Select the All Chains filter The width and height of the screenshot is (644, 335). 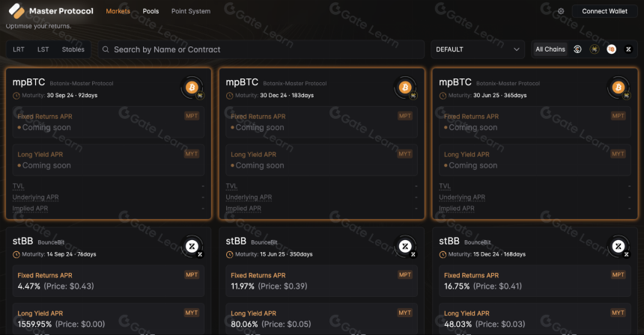[x=550, y=49]
